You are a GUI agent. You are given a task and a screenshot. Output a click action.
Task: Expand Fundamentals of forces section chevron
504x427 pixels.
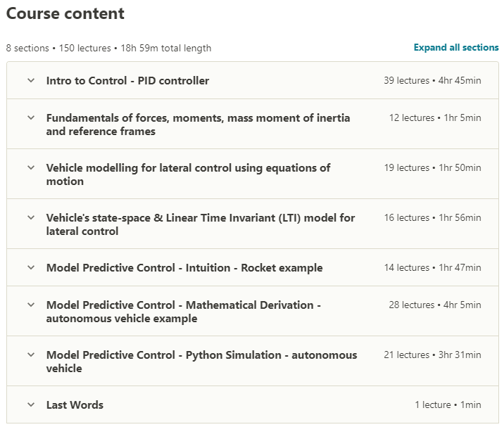pyautogui.click(x=31, y=117)
